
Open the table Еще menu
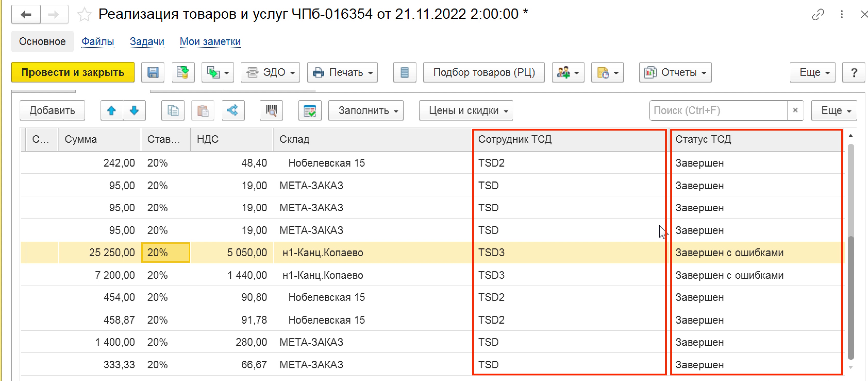click(834, 110)
